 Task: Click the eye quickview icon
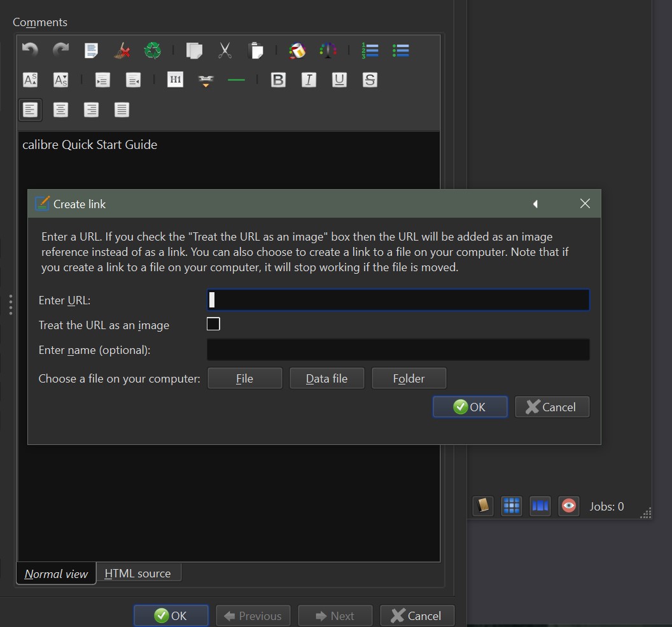click(569, 506)
